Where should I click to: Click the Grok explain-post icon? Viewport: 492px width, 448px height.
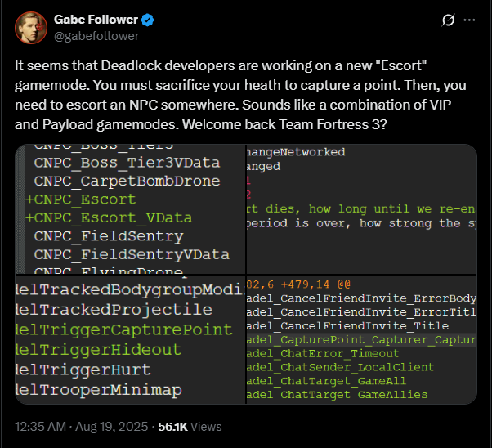click(x=448, y=20)
